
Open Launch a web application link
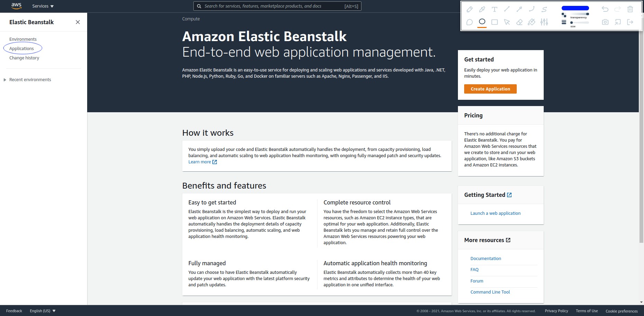pos(495,213)
